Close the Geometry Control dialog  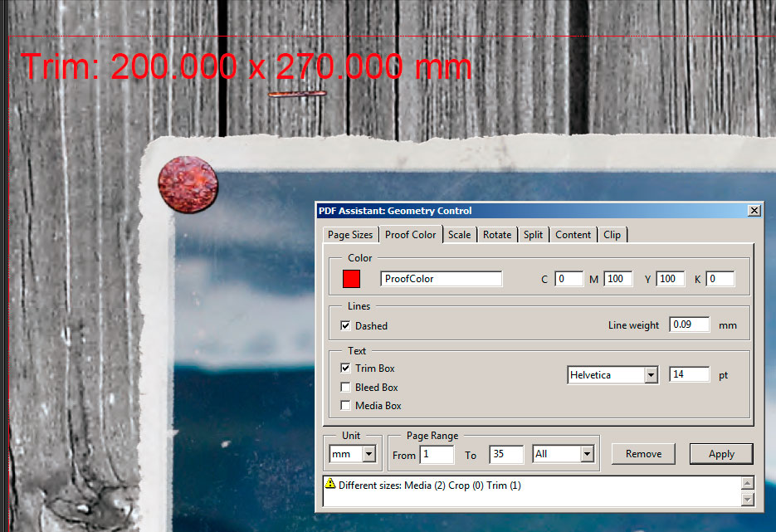[x=754, y=211]
